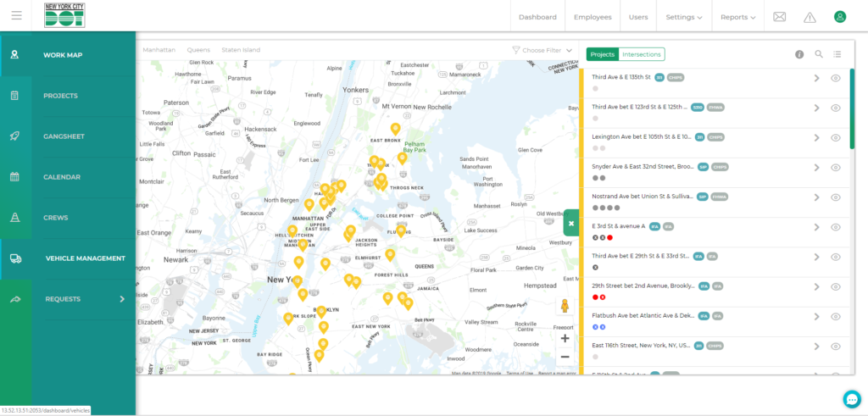Open the Employees page

[x=593, y=17]
